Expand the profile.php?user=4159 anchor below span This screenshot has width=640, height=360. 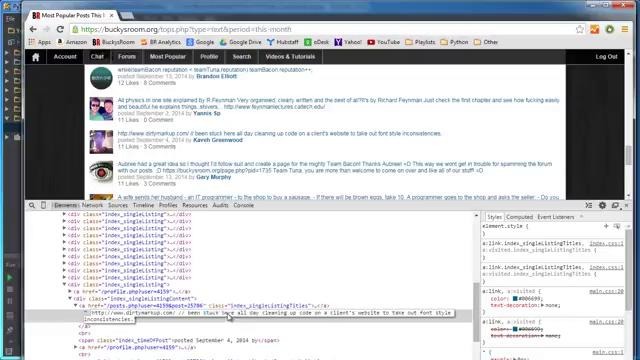pos(76,347)
